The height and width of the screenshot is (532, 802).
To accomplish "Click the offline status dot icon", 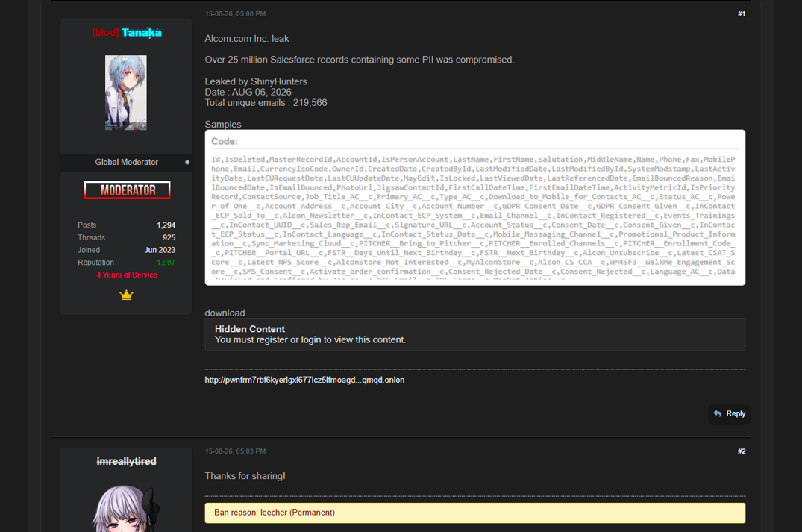I will [x=187, y=162].
